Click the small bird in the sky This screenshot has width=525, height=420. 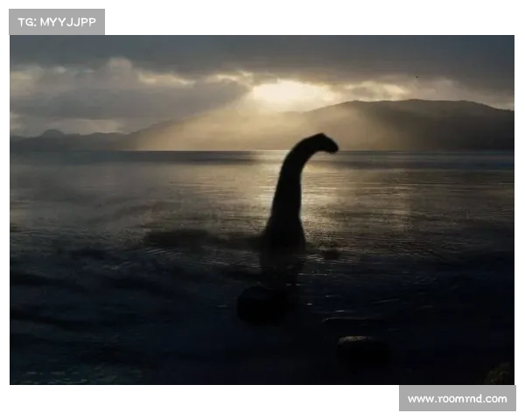pos(416,76)
